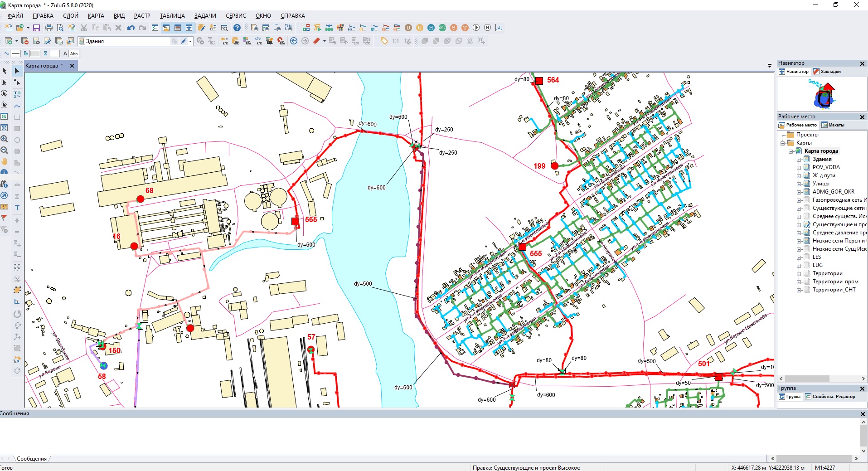Open the Help question mark icon
The height and width of the screenshot is (471, 868).
(237, 28)
